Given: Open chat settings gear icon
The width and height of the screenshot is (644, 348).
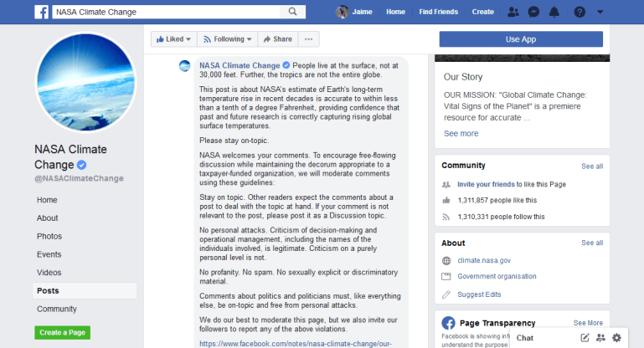Looking at the screenshot, I should click(x=616, y=337).
